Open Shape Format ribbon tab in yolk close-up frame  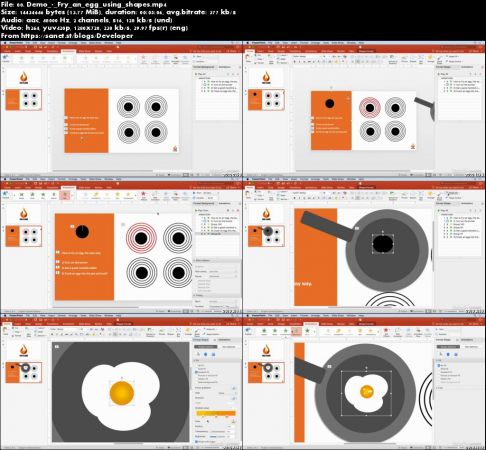(124, 324)
